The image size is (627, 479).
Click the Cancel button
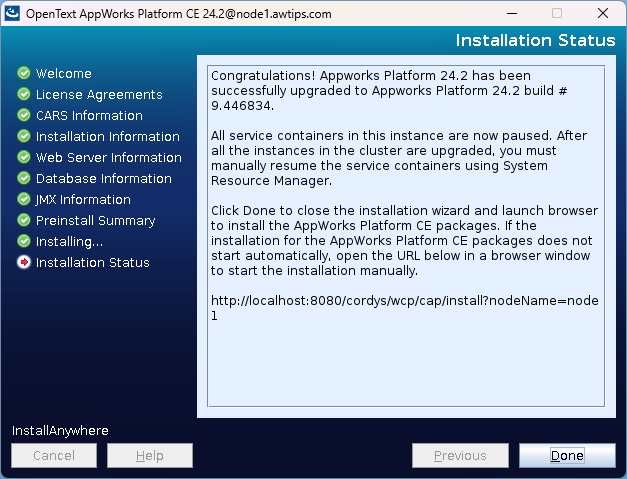click(x=54, y=456)
